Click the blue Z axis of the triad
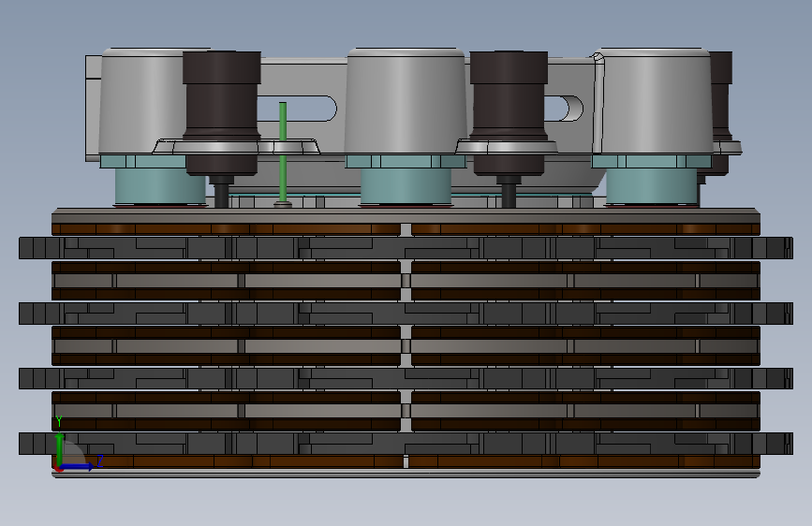The image size is (812, 526). tap(77, 466)
